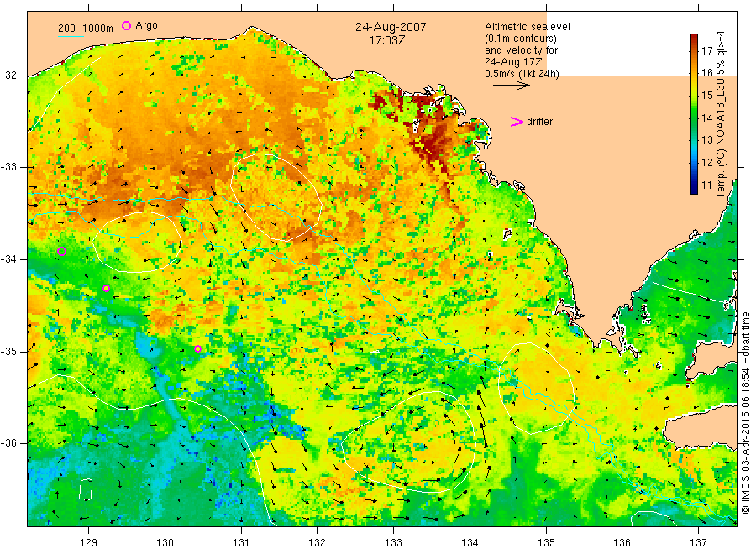Click the longitude axis label '137'

(x=699, y=543)
